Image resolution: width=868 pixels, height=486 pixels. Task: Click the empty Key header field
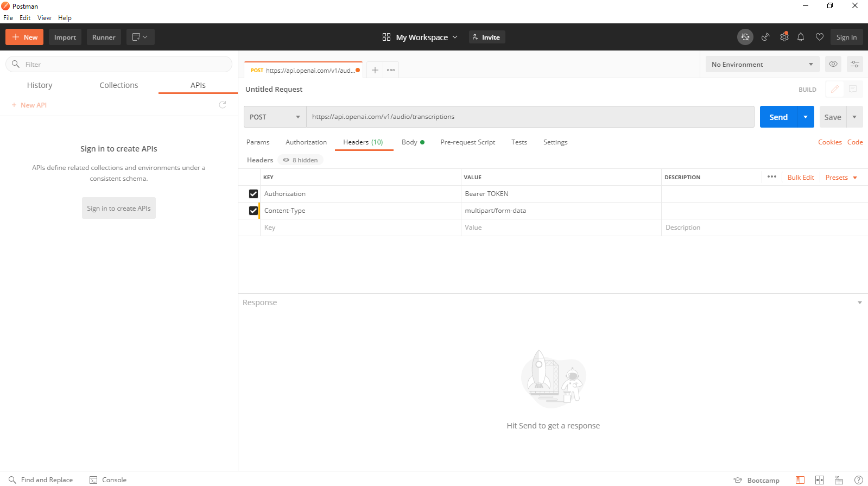pos(360,228)
